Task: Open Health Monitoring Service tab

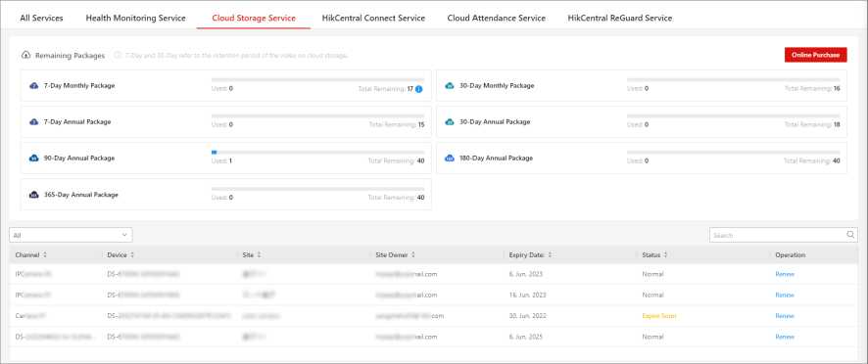Action: click(135, 18)
